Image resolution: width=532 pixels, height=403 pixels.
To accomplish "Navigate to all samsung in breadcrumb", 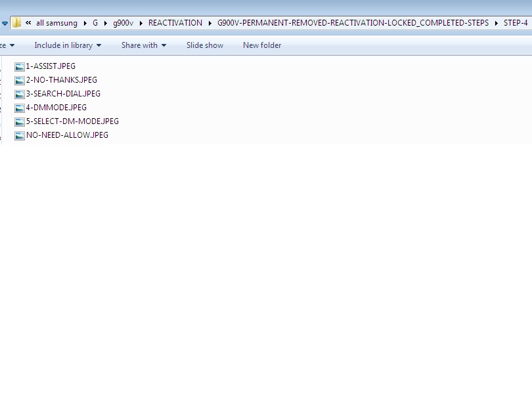I will (56, 23).
